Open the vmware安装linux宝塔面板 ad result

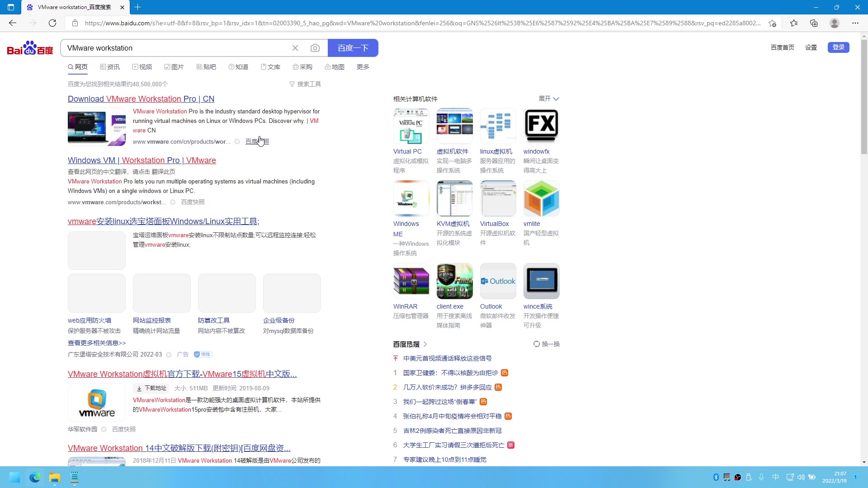point(164,221)
